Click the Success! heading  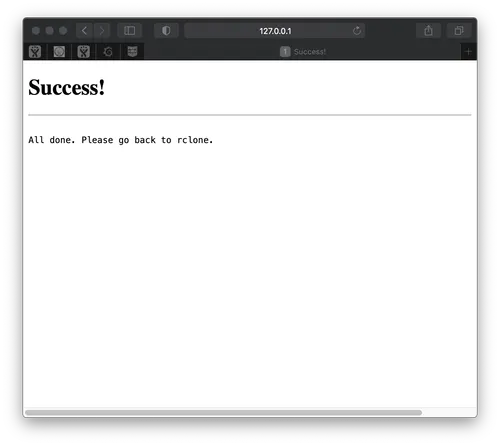[x=67, y=88]
